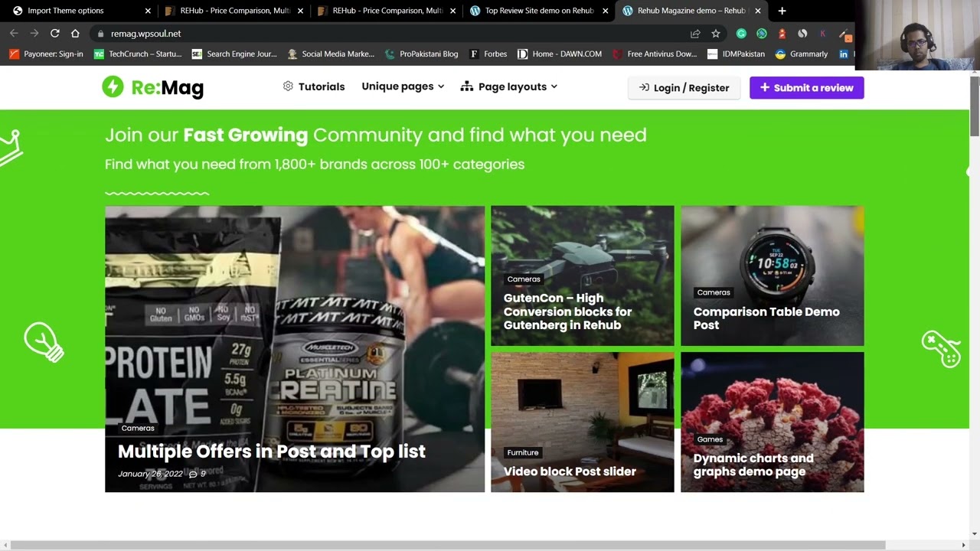Image resolution: width=980 pixels, height=551 pixels.
Task: Open the Social Media Marketing bookmark
Action: tap(331, 54)
